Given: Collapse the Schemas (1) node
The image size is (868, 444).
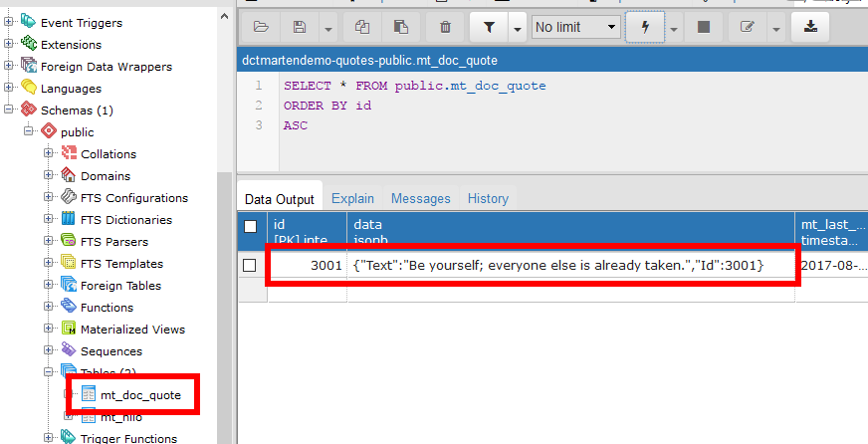Looking at the screenshot, I should 8,111.
